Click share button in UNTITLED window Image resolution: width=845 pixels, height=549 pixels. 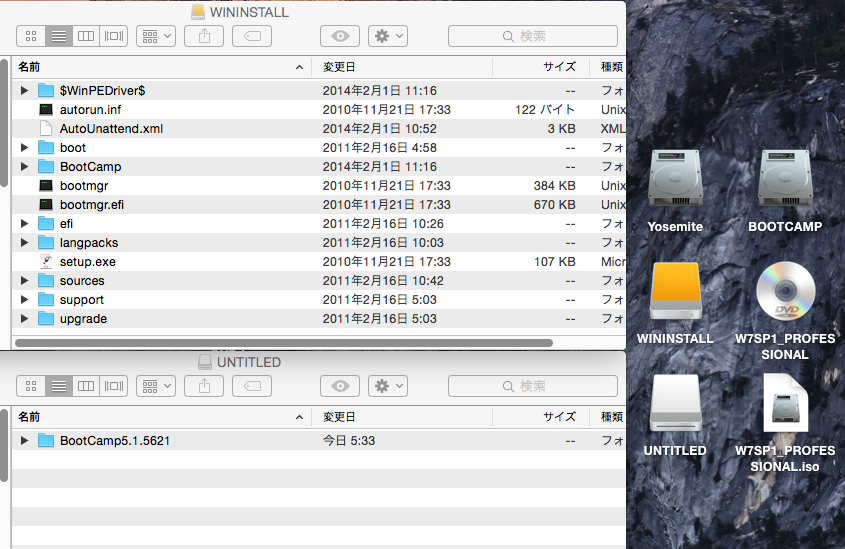(x=204, y=386)
